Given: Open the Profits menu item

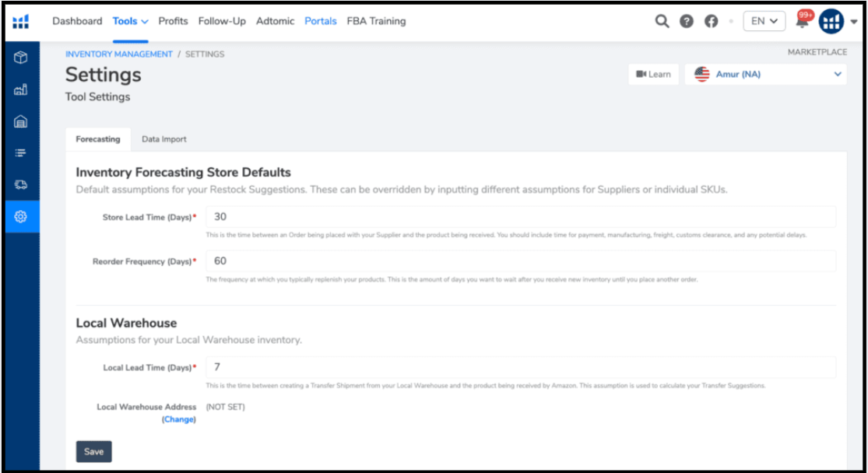Looking at the screenshot, I should (174, 21).
